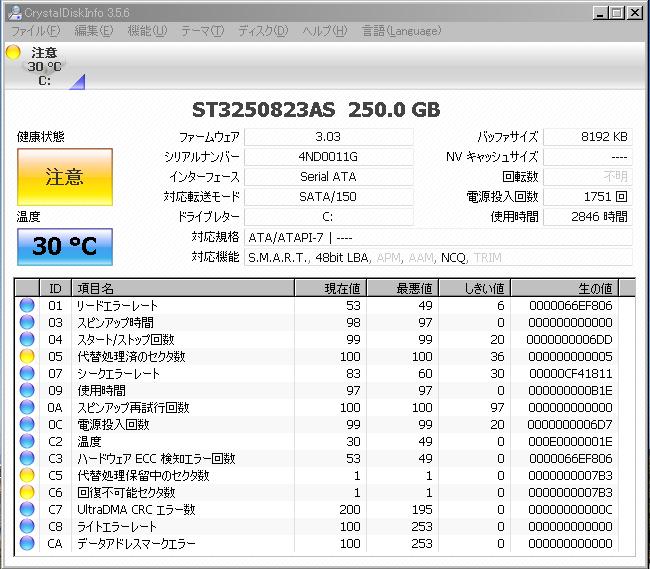Click the 対応規格 field ATA/ATAPI-7
The image size is (650, 569).
point(438,237)
